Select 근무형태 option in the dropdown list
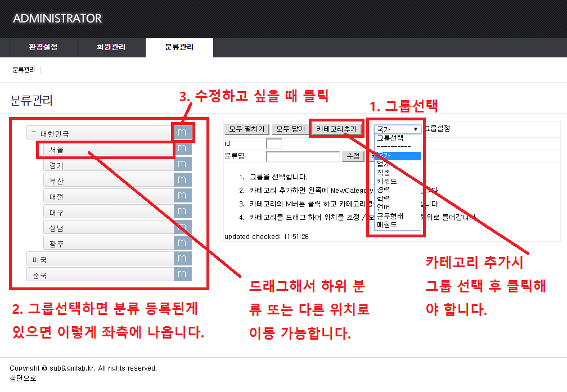This screenshot has width=567, height=392. (390, 216)
